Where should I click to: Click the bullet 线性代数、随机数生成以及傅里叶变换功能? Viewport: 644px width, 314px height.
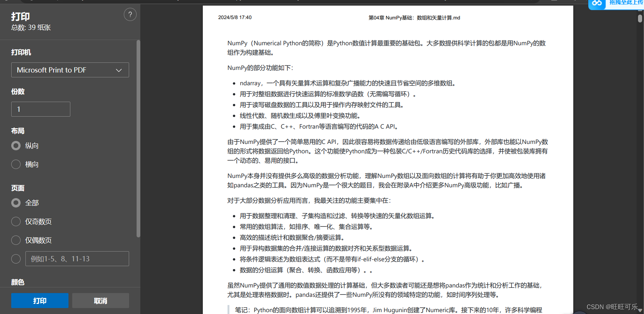301,116
